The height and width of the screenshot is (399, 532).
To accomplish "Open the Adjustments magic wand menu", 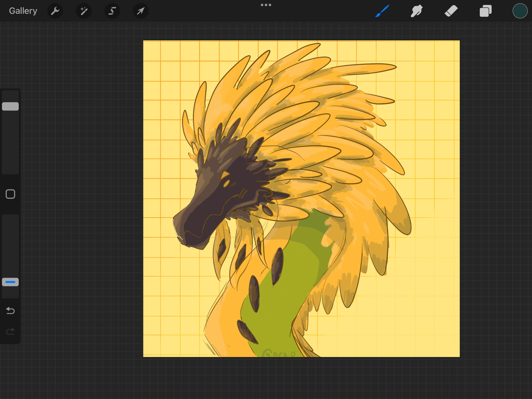I will coord(84,11).
